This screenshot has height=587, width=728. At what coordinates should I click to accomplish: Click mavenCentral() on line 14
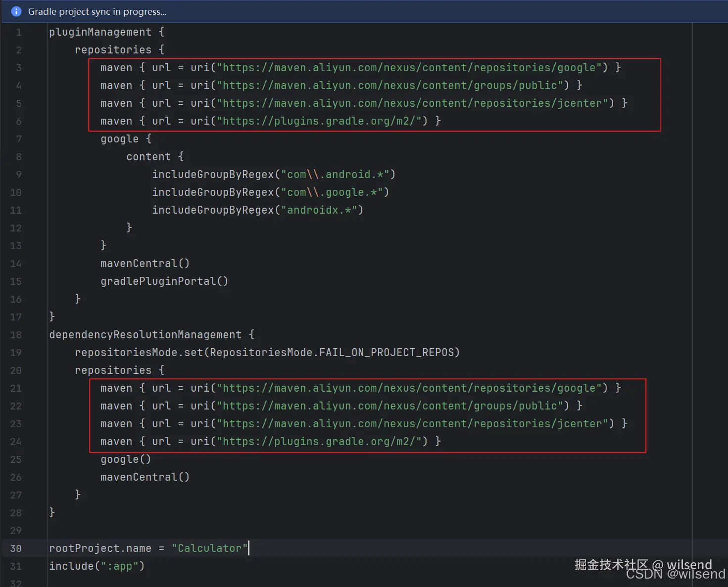[145, 264]
